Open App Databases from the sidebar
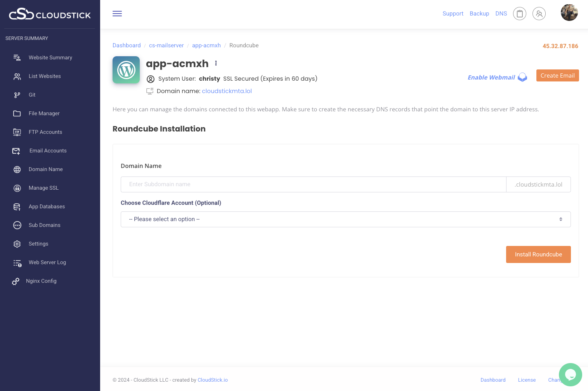This screenshot has height=391, width=588. click(x=17, y=206)
